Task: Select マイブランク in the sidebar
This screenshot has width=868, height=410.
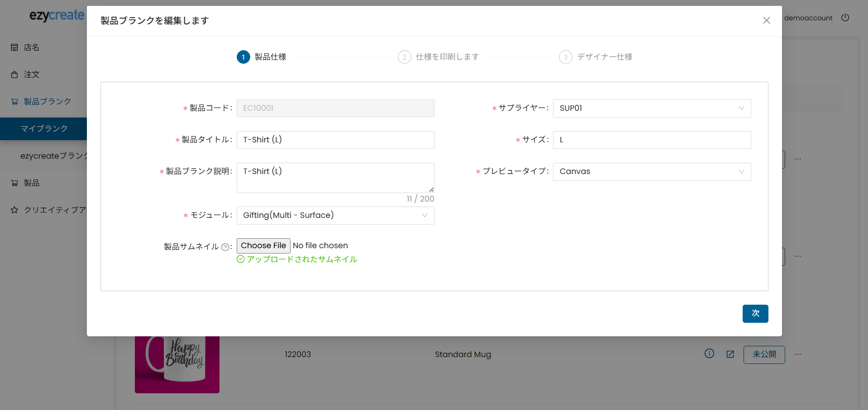Action: point(44,129)
